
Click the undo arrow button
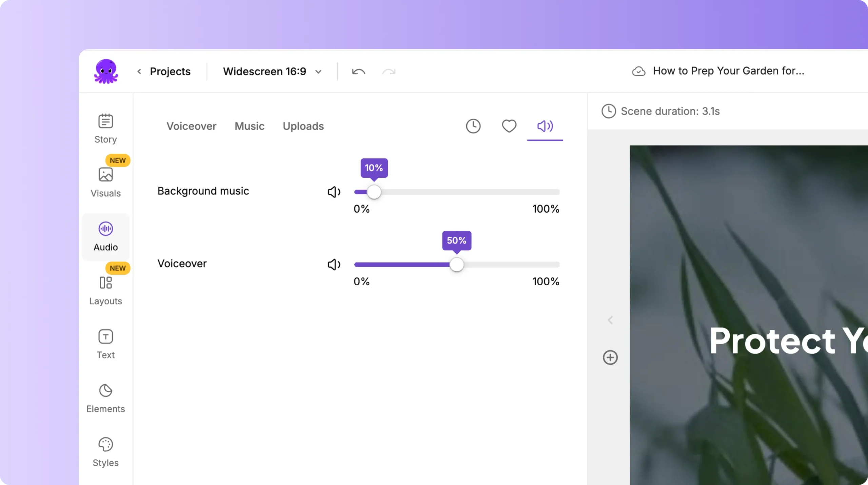click(358, 72)
